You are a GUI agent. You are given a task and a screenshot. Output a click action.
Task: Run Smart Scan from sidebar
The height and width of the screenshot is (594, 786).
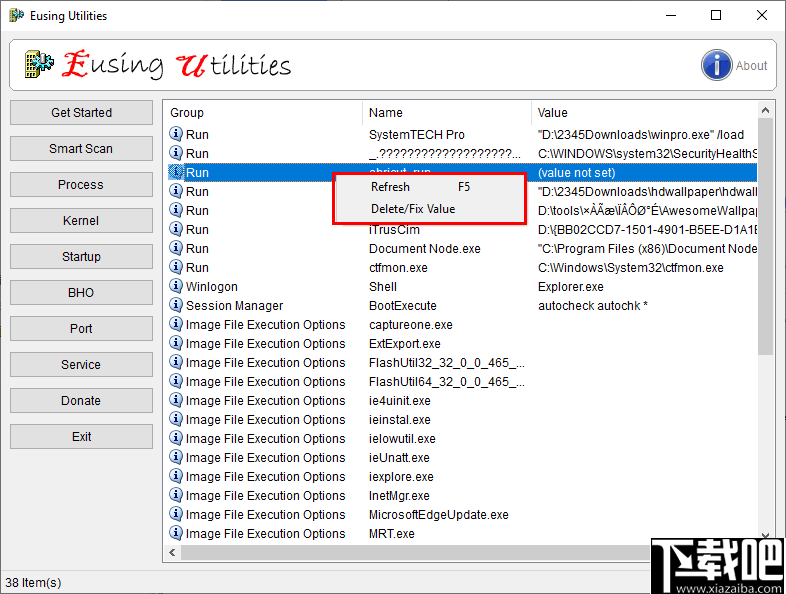pos(81,148)
